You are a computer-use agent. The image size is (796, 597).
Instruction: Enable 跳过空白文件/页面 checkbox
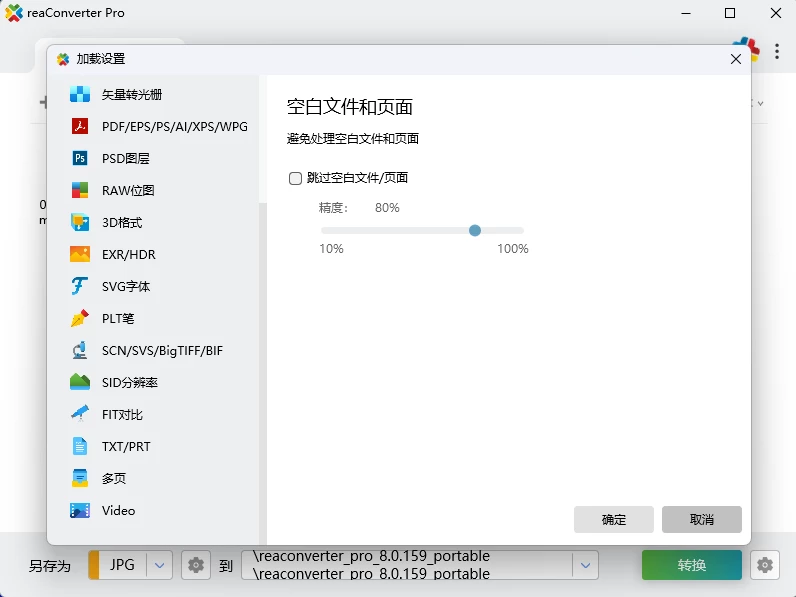click(x=295, y=178)
